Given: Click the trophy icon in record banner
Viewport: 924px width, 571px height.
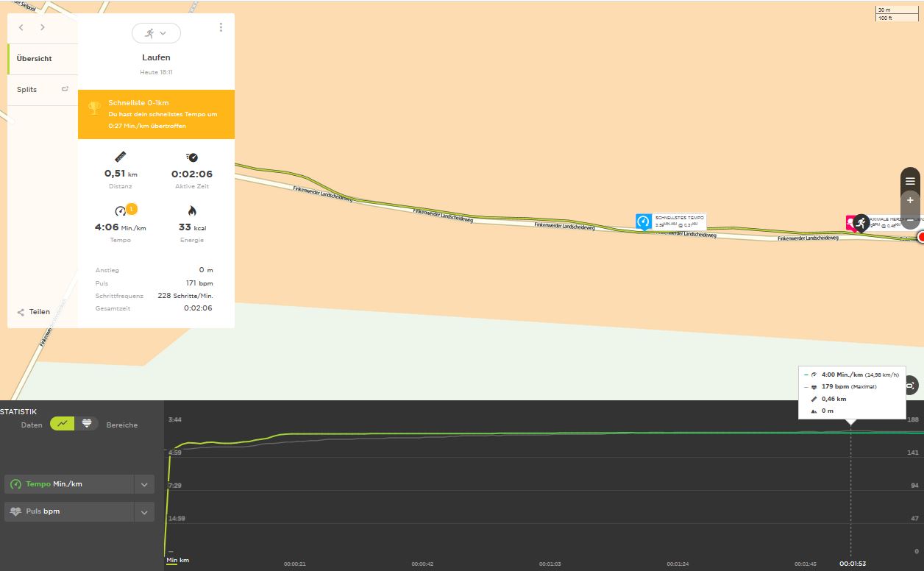Looking at the screenshot, I should pyautogui.click(x=94, y=108).
